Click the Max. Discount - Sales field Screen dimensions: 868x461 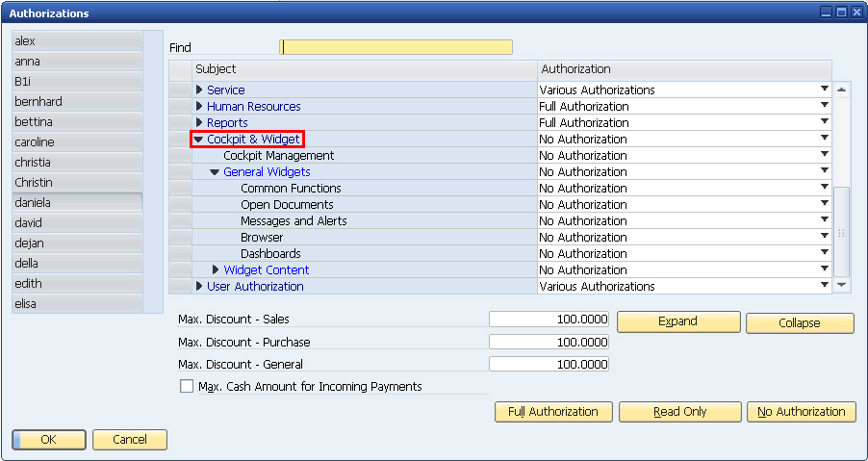coord(549,320)
